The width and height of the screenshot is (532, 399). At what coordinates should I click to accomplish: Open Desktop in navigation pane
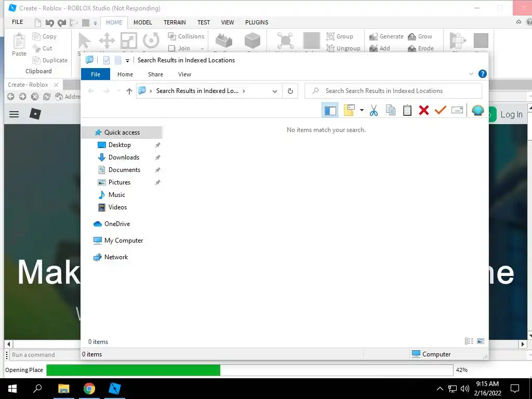click(119, 145)
